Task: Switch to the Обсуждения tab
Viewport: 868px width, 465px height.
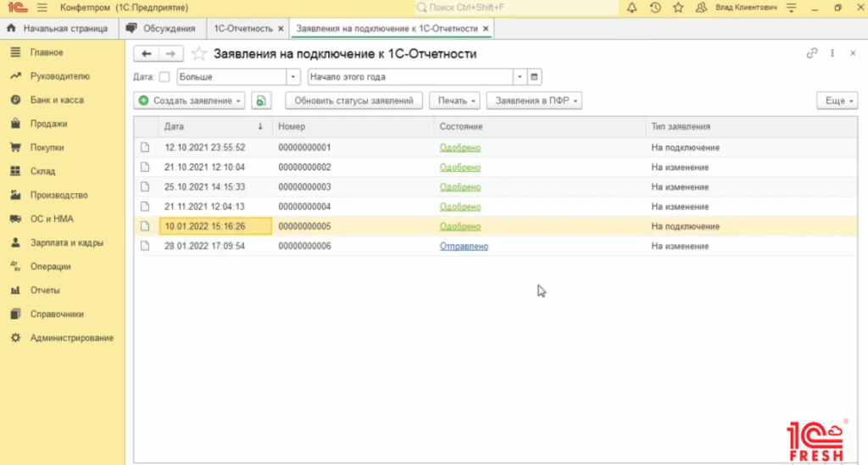Action: [x=162, y=28]
